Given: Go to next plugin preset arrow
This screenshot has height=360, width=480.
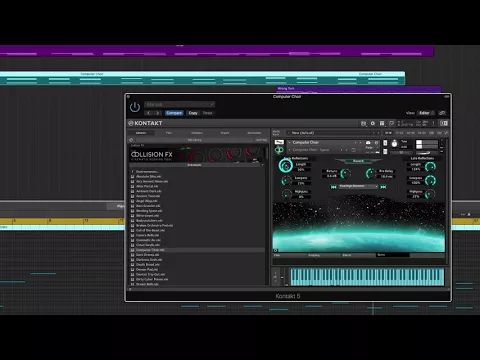Looking at the screenshot, I should [157, 113].
